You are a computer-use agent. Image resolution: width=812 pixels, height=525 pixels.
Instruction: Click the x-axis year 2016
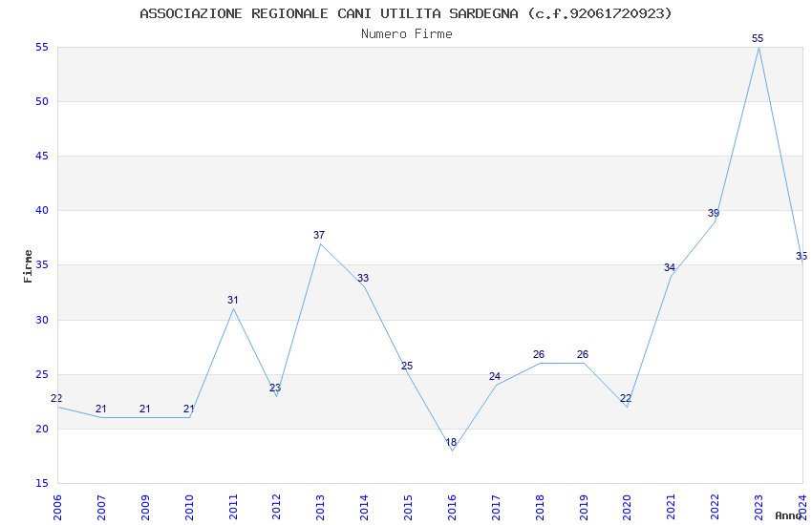click(452, 507)
